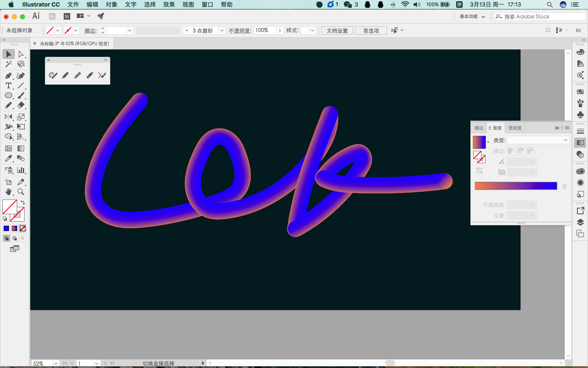Screen dimensions: 588x368
Task: Set paint mode to Gradient
Action: (x=15, y=228)
